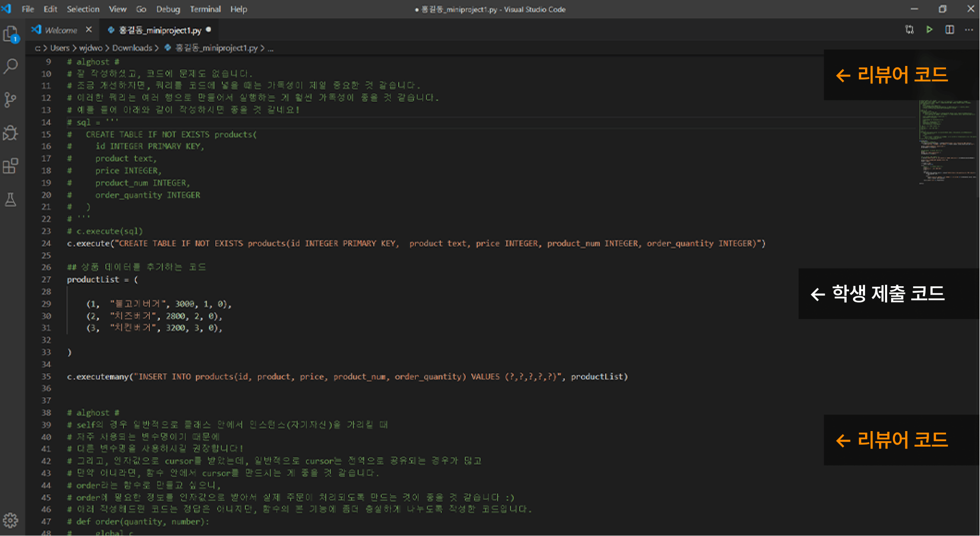
Task: Click line number 35 in the gutter
Action: click(x=46, y=377)
